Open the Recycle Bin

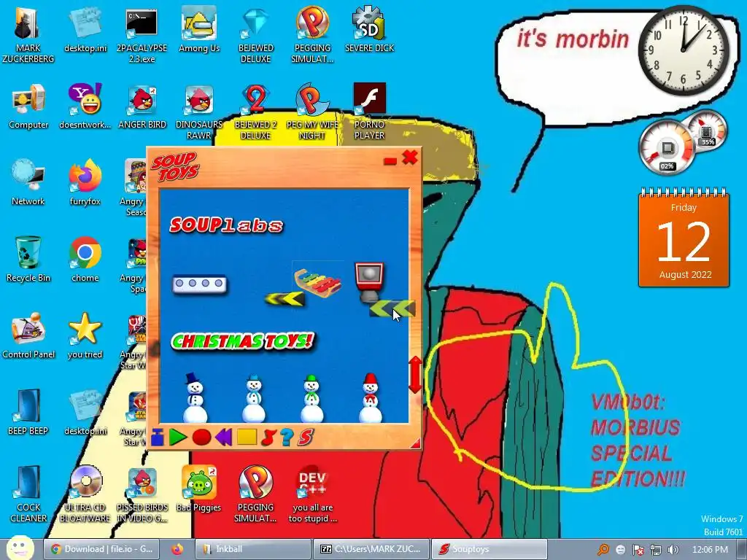coord(28,260)
